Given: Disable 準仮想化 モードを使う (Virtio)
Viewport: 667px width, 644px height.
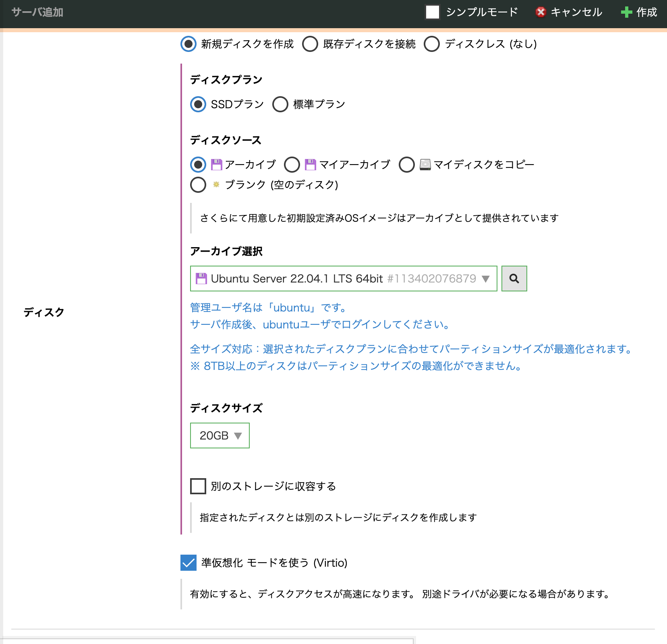Looking at the screenshot, I should pyautogui.click(x=188, y=564).
